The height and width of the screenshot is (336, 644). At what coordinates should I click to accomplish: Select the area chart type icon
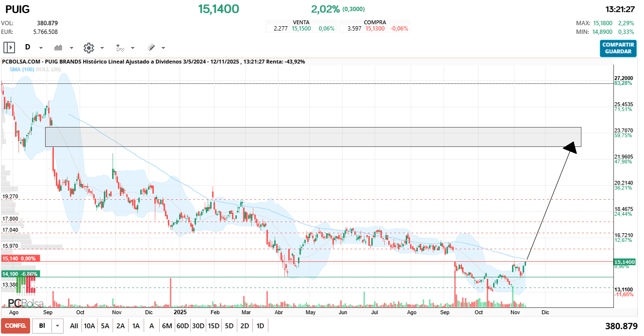click(x=58, y=48)
